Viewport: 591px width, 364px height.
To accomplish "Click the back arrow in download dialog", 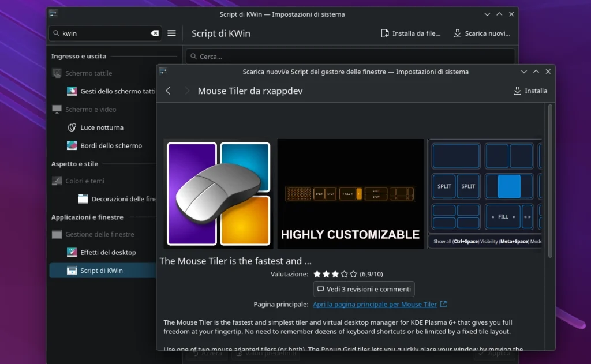I will coord(168,91).
